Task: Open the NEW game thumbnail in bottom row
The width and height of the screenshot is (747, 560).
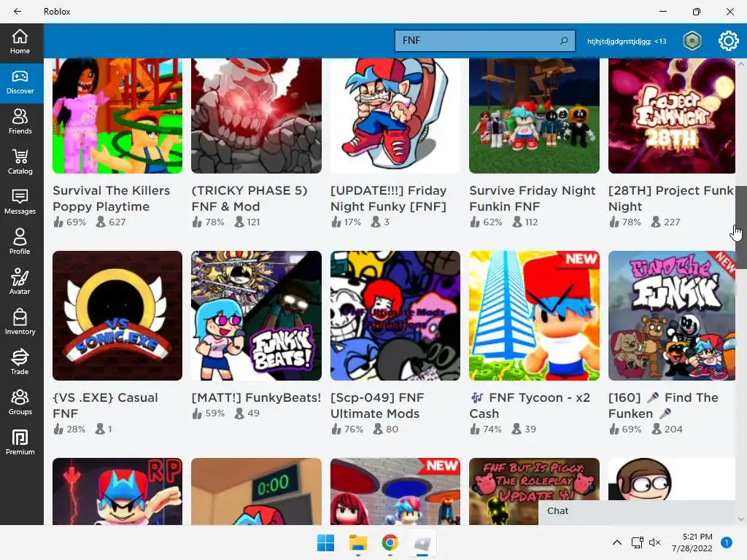Action: [395, 491]
